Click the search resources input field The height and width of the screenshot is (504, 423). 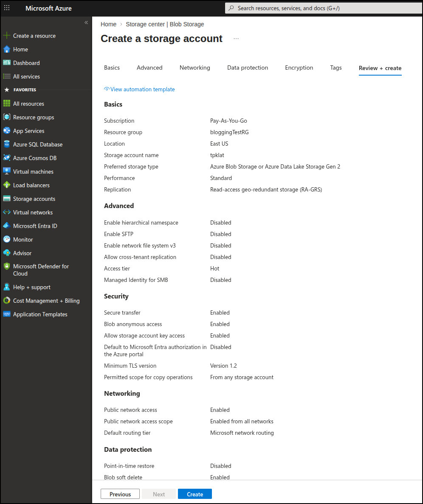[x=323, y=8]
